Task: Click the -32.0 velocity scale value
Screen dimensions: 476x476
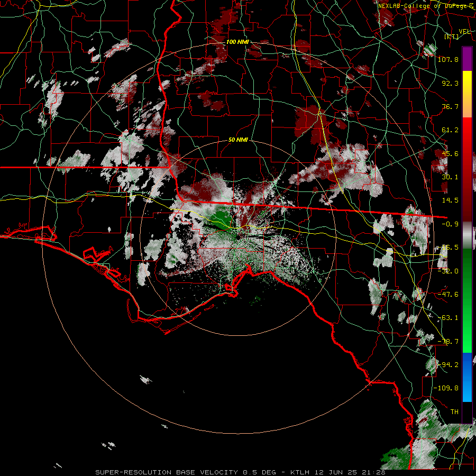Action: point(448,271)
